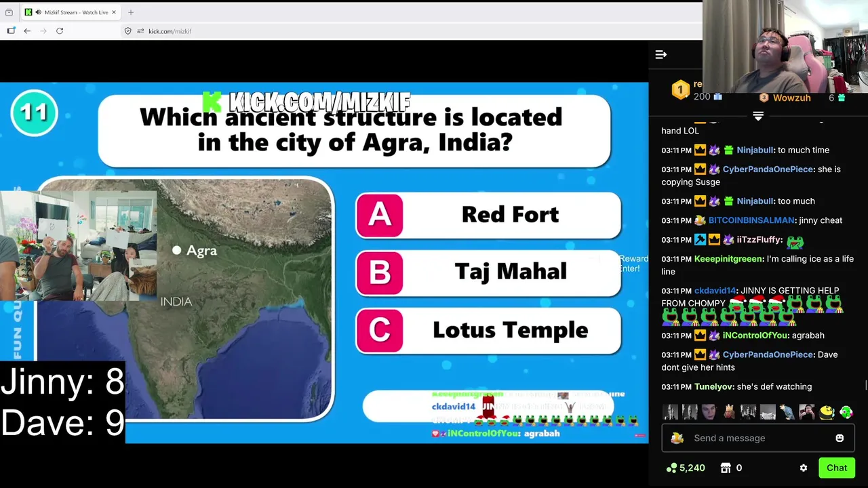
Task: Open ckdavid14 username in chat
Action: 715,291
